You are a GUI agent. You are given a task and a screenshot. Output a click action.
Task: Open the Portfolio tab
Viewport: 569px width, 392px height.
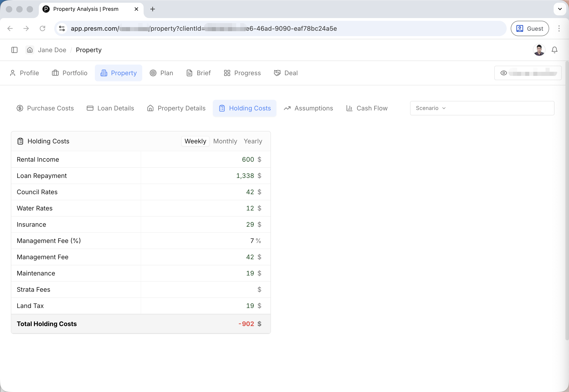70,73
